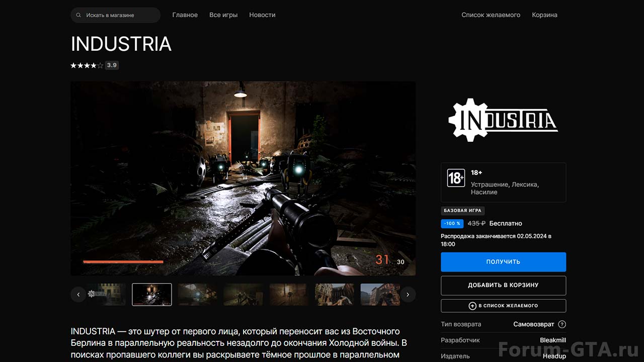Select the first thumbnail with INDUSTRIA logo

point(107,295)
